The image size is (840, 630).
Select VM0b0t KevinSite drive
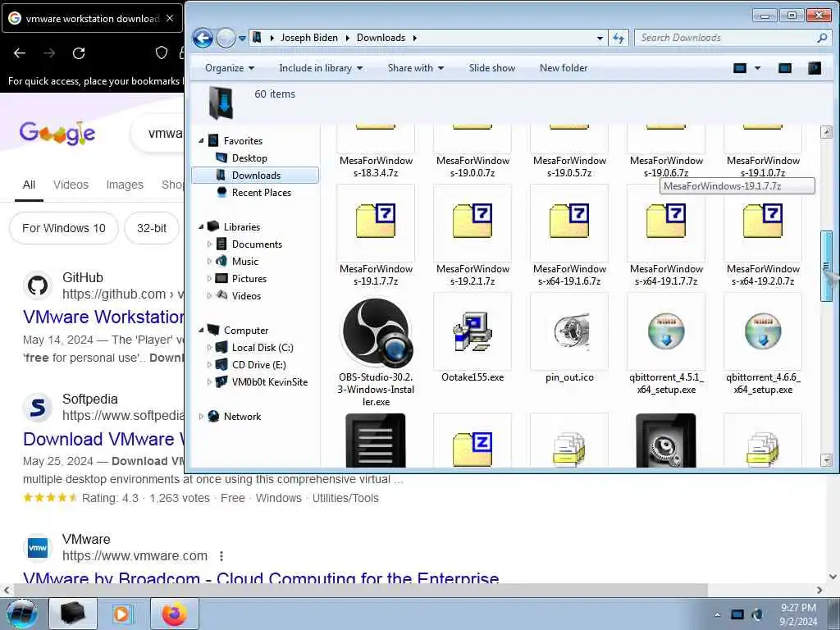click(x=269, y=382)
